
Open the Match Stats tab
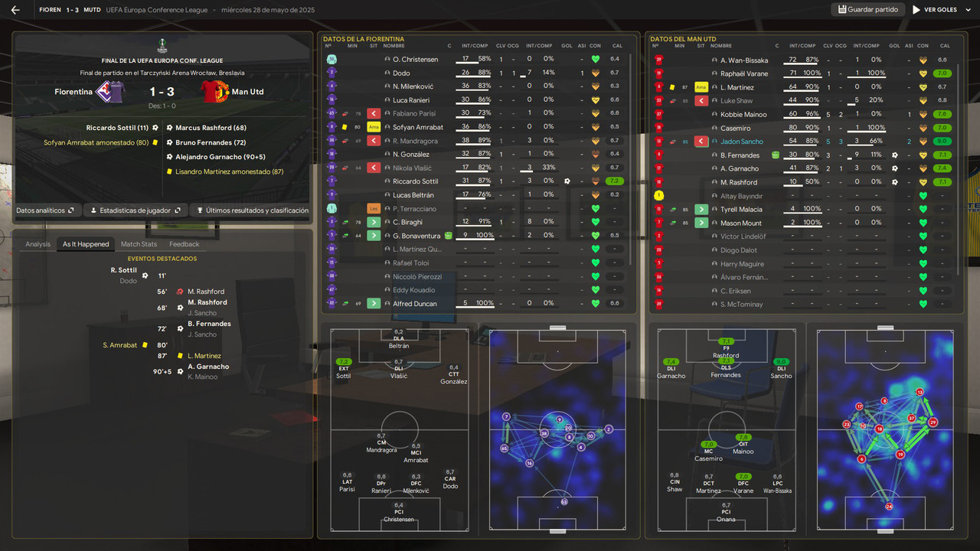[139, 244]
